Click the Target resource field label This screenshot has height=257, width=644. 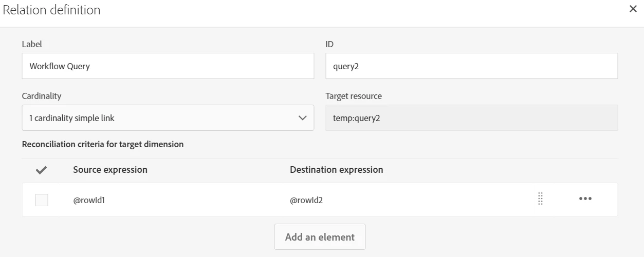[x=354, y=96]
